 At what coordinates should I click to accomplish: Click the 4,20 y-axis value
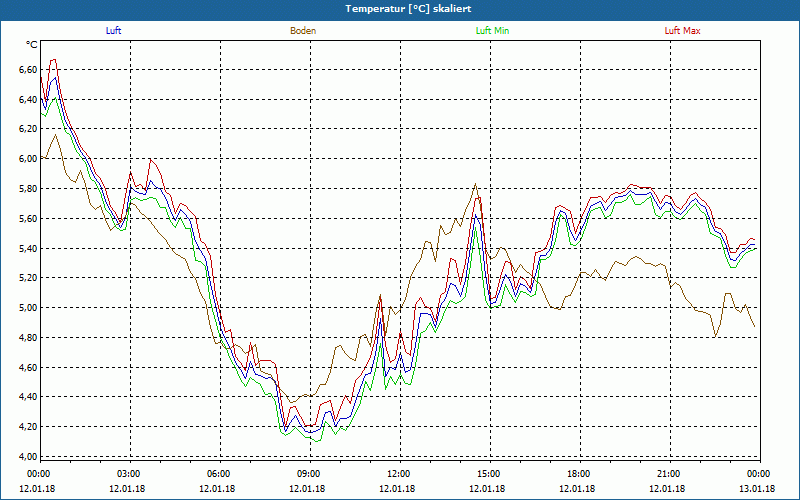pyautogui.click(x=28, y=427)
